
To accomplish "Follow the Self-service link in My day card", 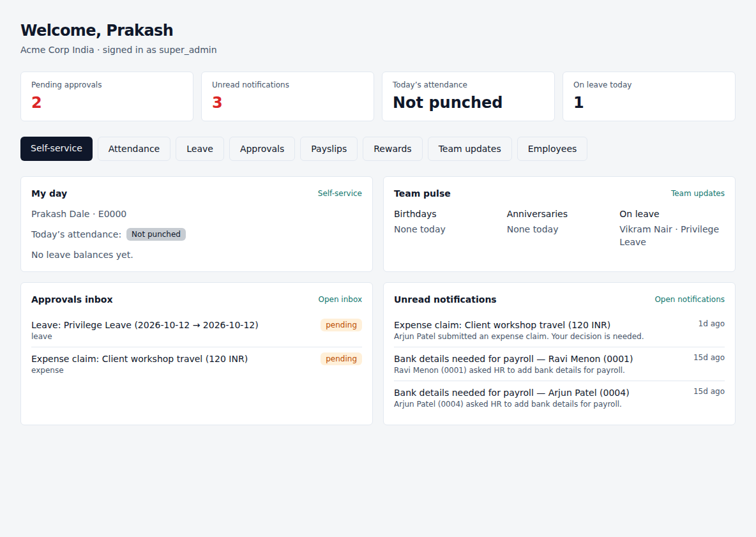I will 340,193.
